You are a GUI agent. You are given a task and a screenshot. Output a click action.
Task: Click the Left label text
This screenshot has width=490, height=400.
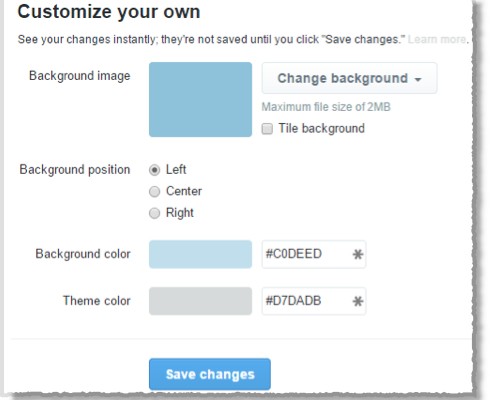click(x=176, y=170)
